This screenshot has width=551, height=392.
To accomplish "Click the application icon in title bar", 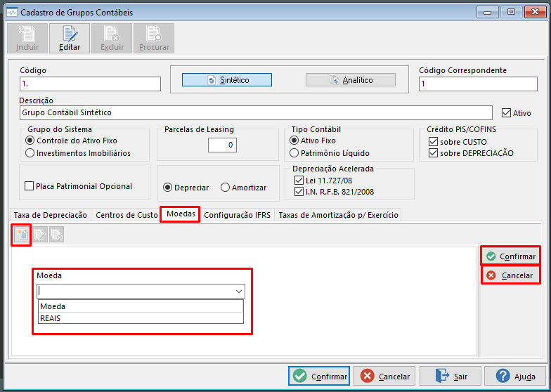I will point(12,13).
